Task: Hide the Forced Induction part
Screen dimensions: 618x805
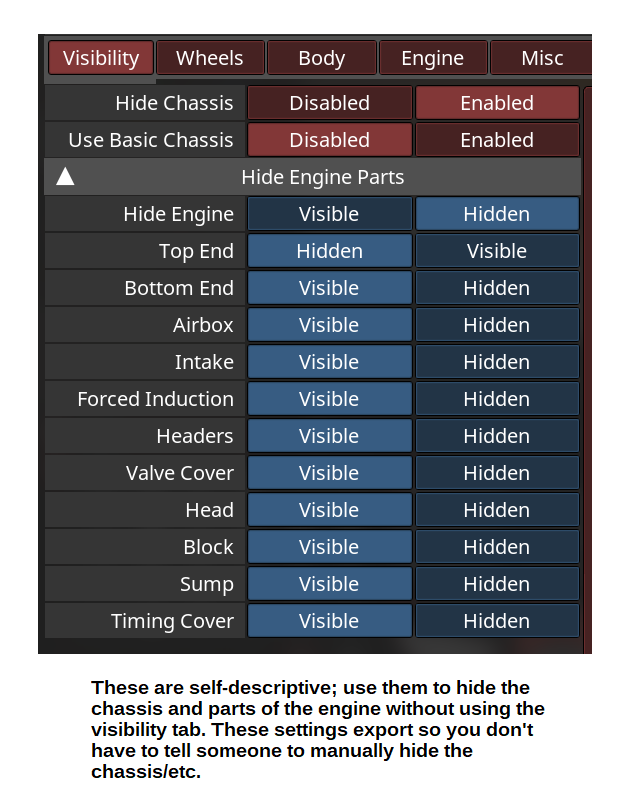Action: pyautogui.click(x=497, y=399)
